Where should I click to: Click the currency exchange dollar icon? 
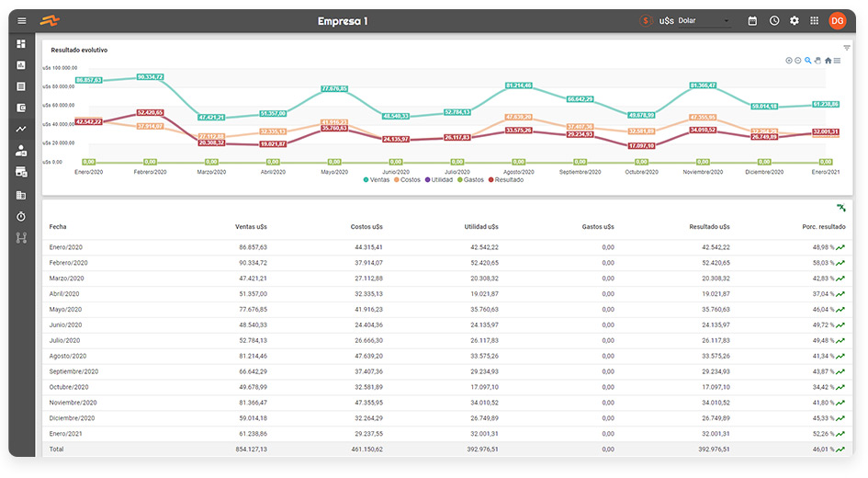click(x=646, y=21)
